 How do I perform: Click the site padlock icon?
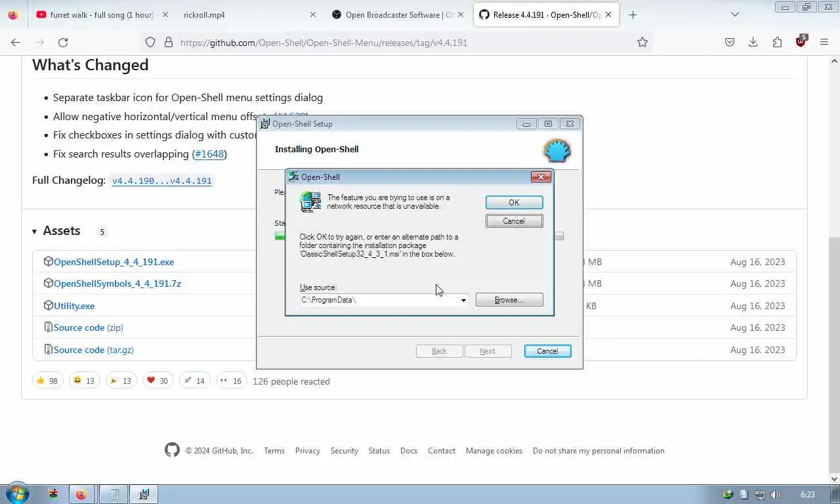pos(169,42)
